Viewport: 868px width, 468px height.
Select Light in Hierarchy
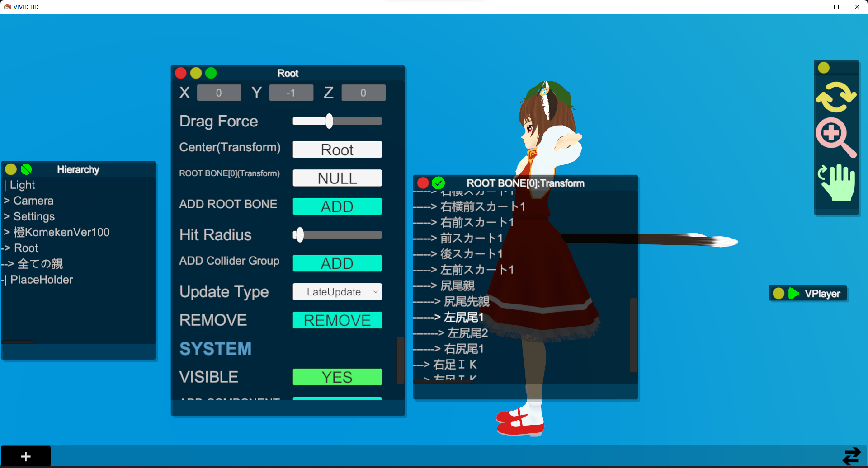[x=22, y=185]
